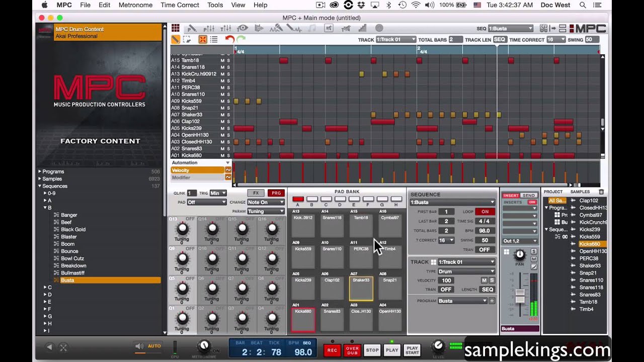The width and height of the screenshot is (644, 362).
Task: Toggle the orange auto-scroll grid icon
Action: tap(203, 39)
